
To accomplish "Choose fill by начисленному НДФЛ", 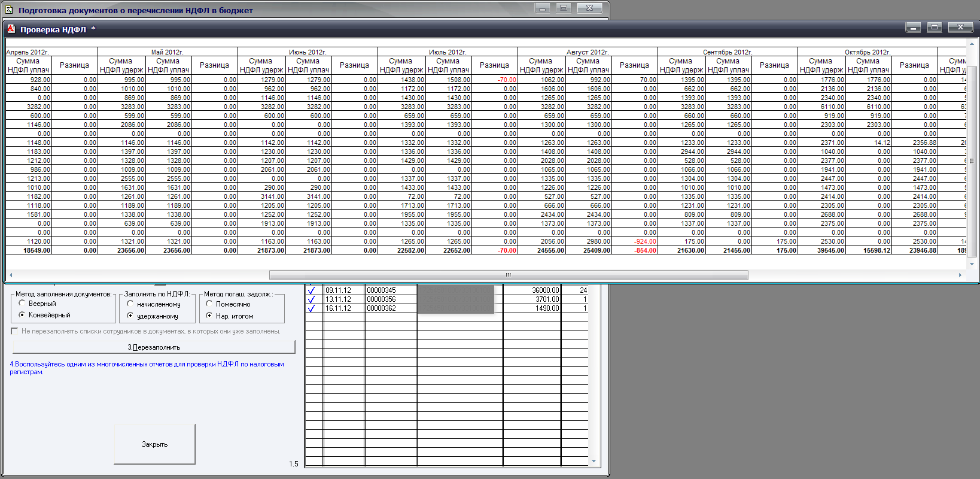I will (x=130, y=304).
